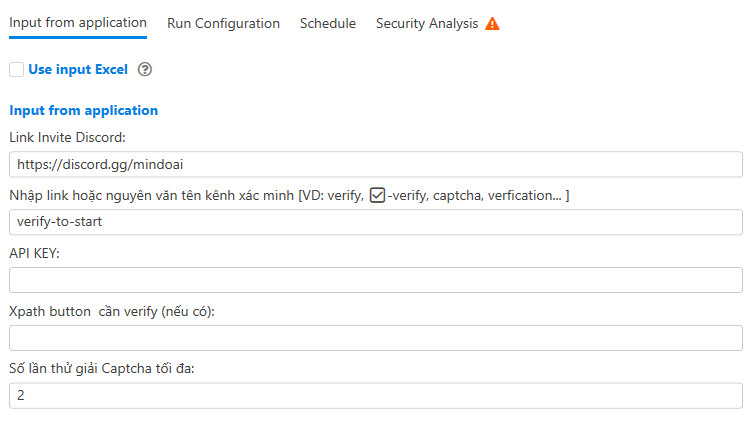This screenshot has height=445, width=752.
Task: Click the max Captcha attempts field showing 2
Action: coord(375,396)
